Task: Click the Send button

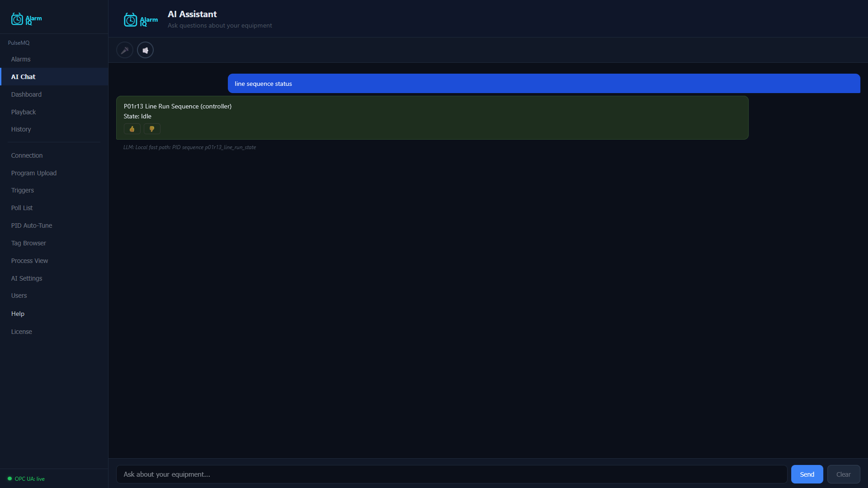Action: [x=807, y=474]
